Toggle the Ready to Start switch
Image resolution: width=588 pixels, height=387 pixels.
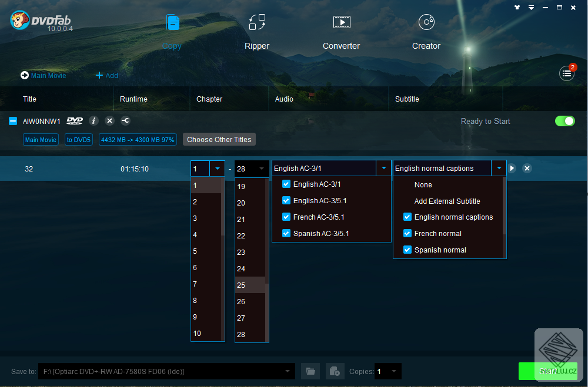(x=564, y=121)
